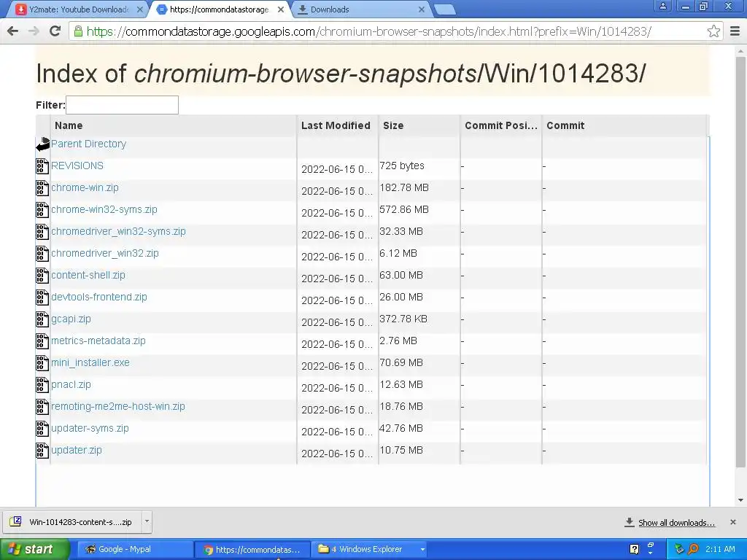
Task: Click the Parent Directory back-arrow icon
Action: pos(42,144)
